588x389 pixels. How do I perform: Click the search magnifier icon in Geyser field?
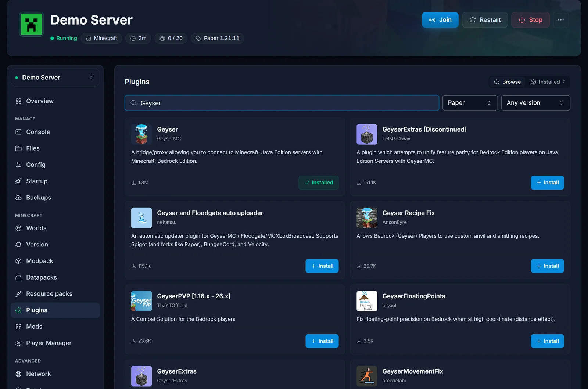click(133, 103)
